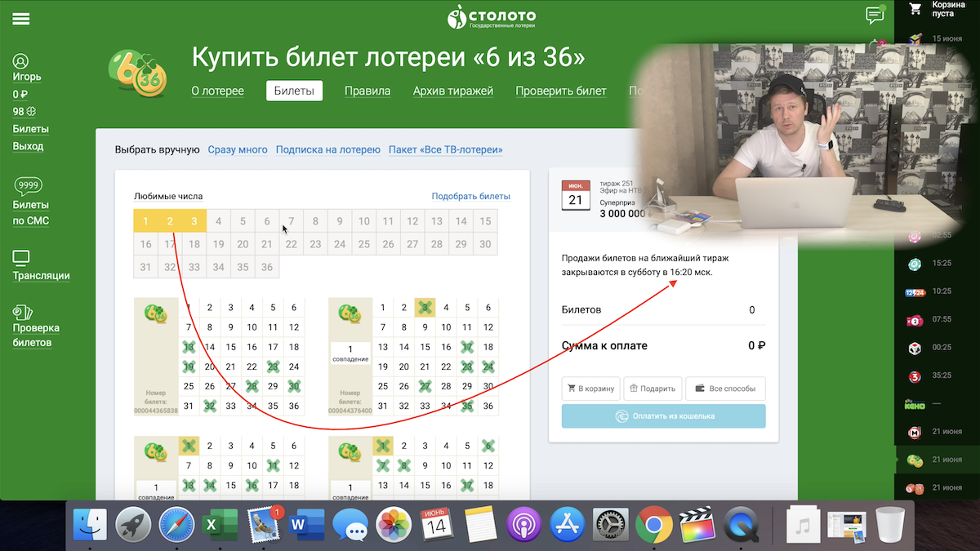Select favorite number 21
Viewport: 980px width, 551px height.
click(267, 244)
